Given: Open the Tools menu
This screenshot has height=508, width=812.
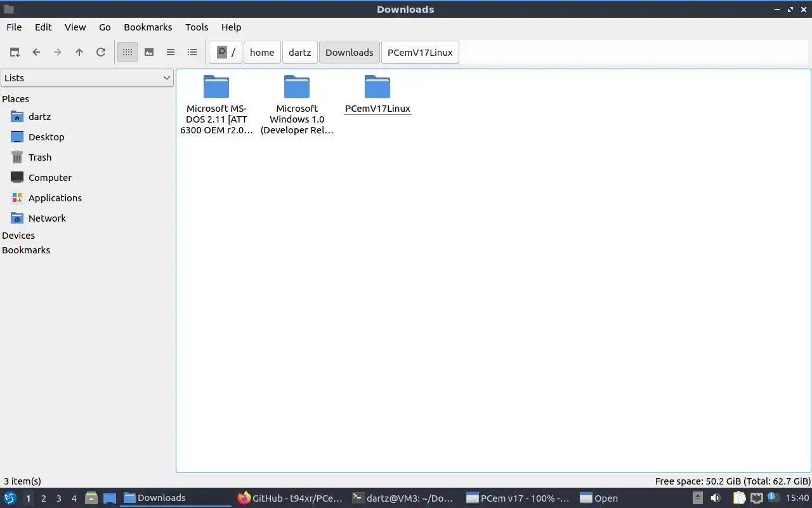Looking at the screenshot, I should (197, 27).
